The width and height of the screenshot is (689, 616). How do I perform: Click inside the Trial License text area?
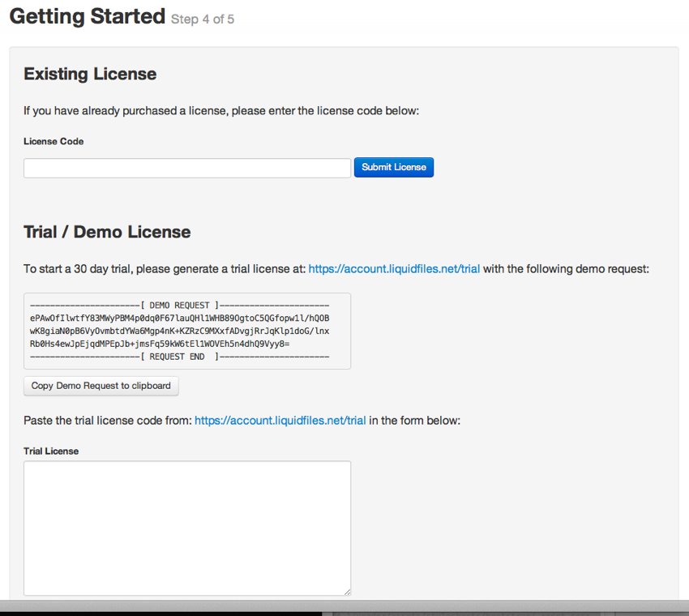pos(186,527)
